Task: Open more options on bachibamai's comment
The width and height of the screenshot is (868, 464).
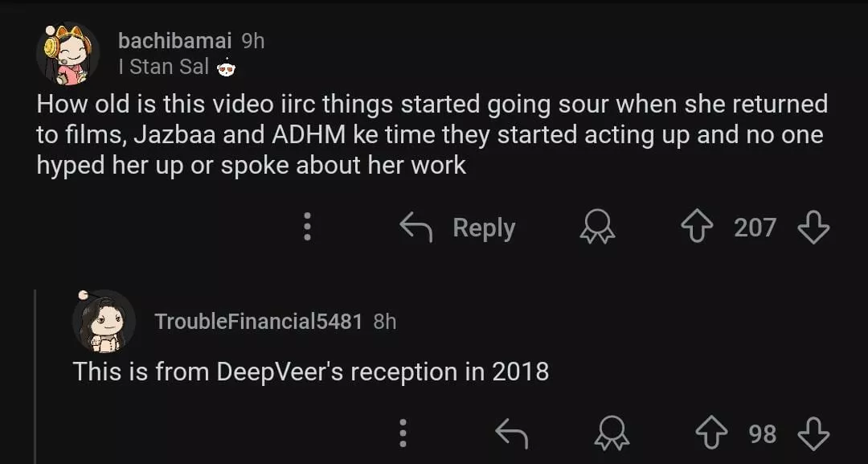Action: [306, 228]
